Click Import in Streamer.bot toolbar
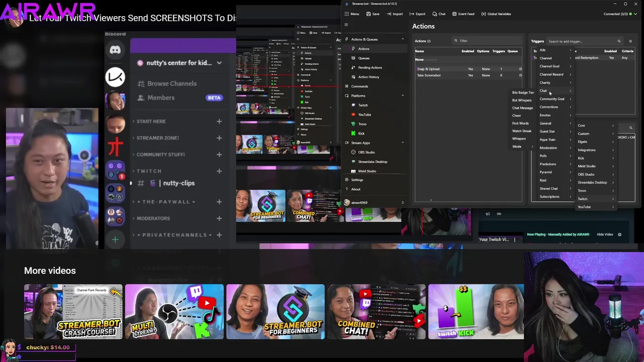 click(395, 14)
